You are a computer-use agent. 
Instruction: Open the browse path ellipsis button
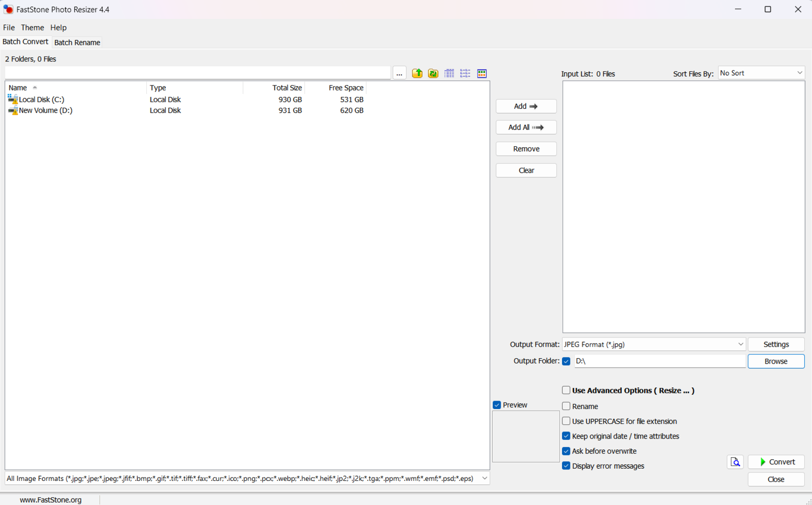(x=399, y=73)
